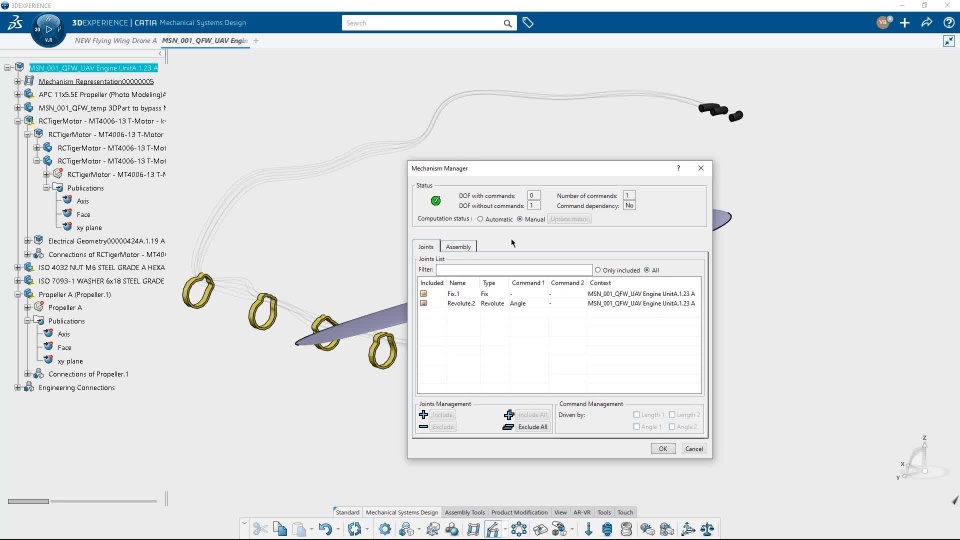This screenshot has width=960, height=540.
Task: Expand Connections of Propeller.1 node
Action: click(28, 374)
